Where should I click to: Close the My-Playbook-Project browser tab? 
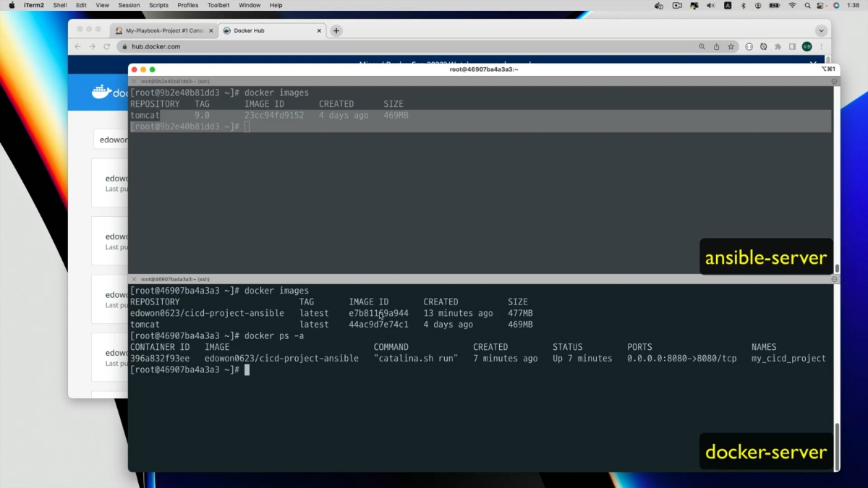coord(211,31)
